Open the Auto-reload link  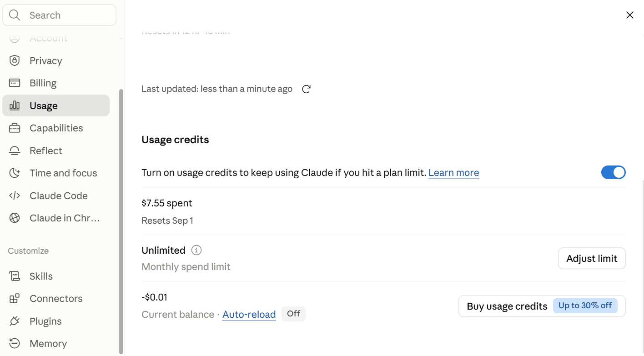tap(249, 315)
